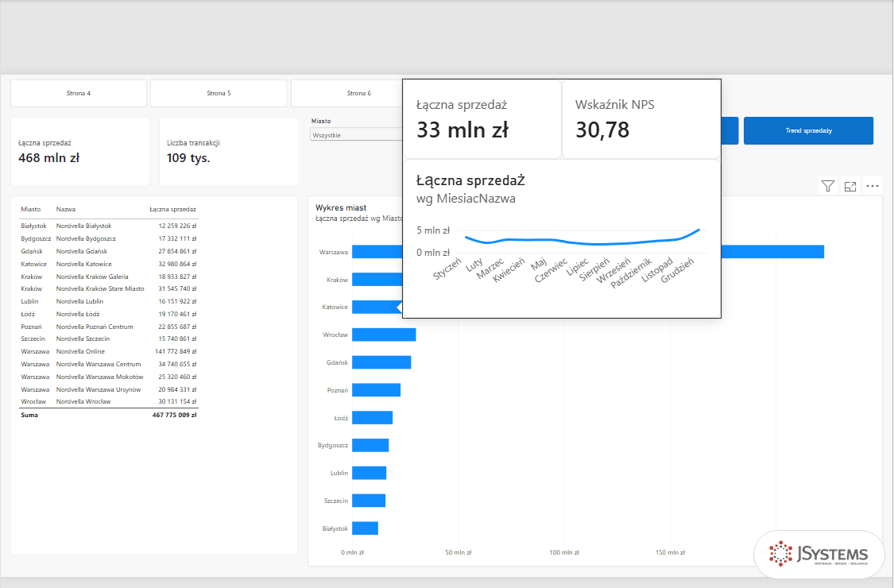Select the Wrocław bar in the chart

coord(384,335)
